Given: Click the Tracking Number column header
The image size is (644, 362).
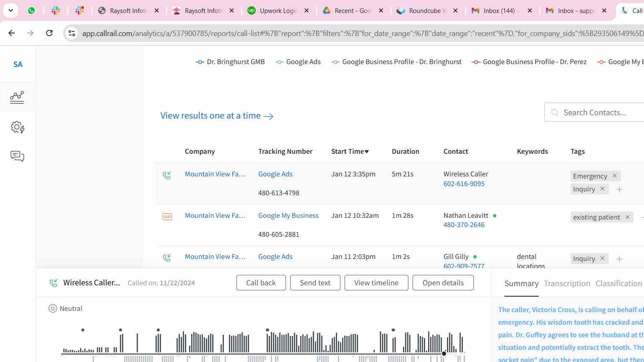Looking at the screenshot, I should tap(285, 151).
